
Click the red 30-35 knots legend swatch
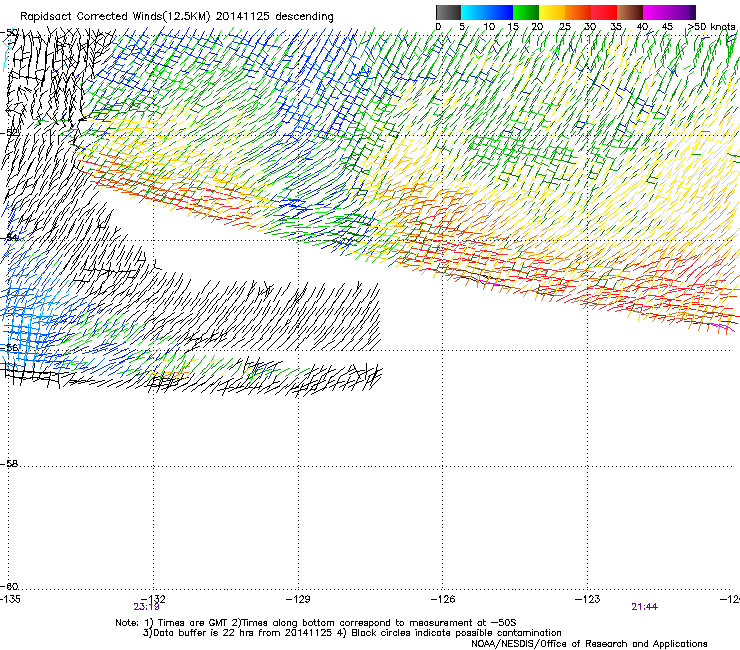(x=604, y=12)
